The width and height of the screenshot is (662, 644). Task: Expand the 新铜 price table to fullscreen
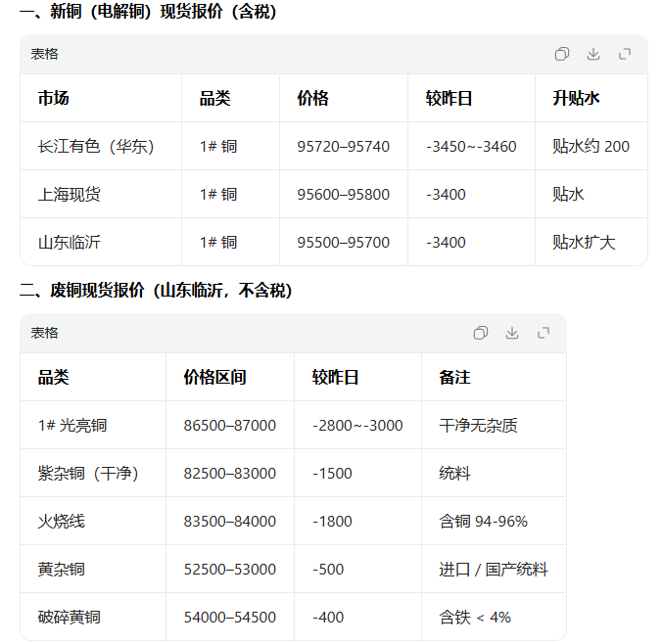click(625, 55)
